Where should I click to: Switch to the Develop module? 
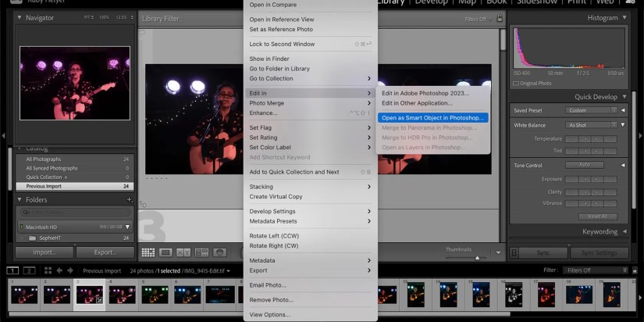[x=431, y=2]
